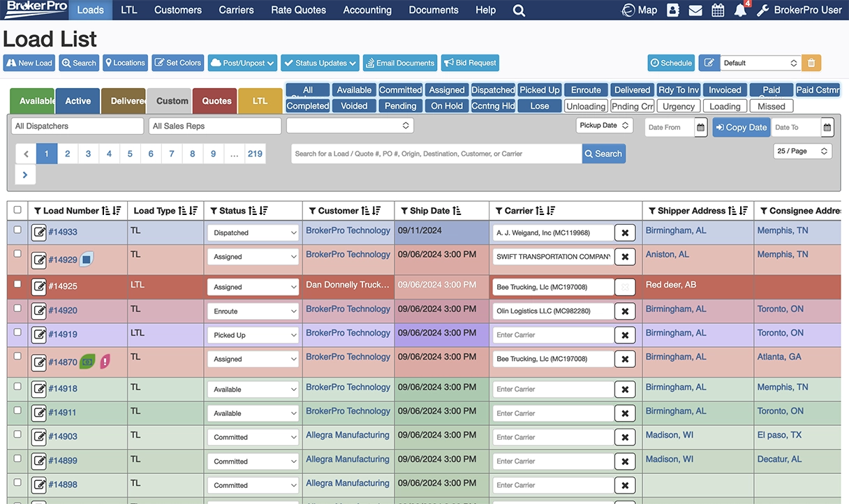Check messages via the envelope icon
The image size is (849, 504).
(x=695, y=10)
